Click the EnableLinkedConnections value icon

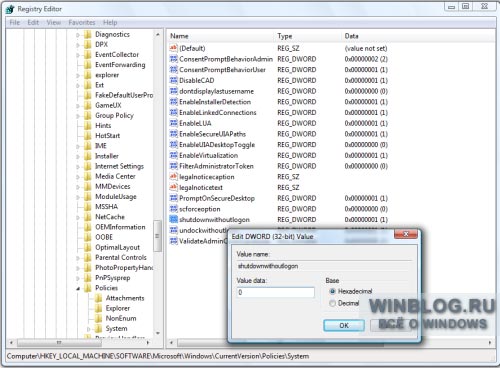[x=173, y=112]
